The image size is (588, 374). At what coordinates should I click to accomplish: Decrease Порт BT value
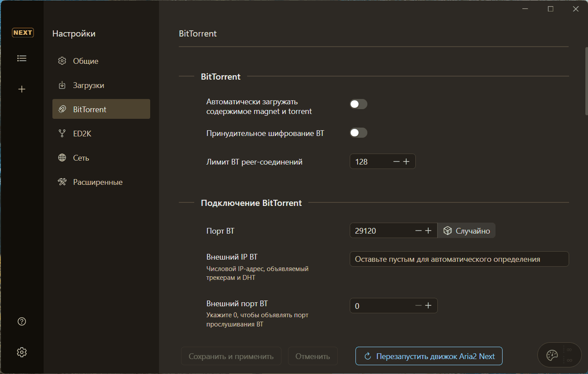(x=418, y=231)
